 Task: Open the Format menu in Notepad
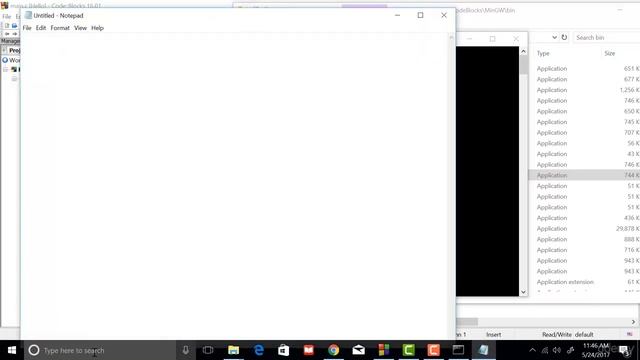(x=60, y=28)
